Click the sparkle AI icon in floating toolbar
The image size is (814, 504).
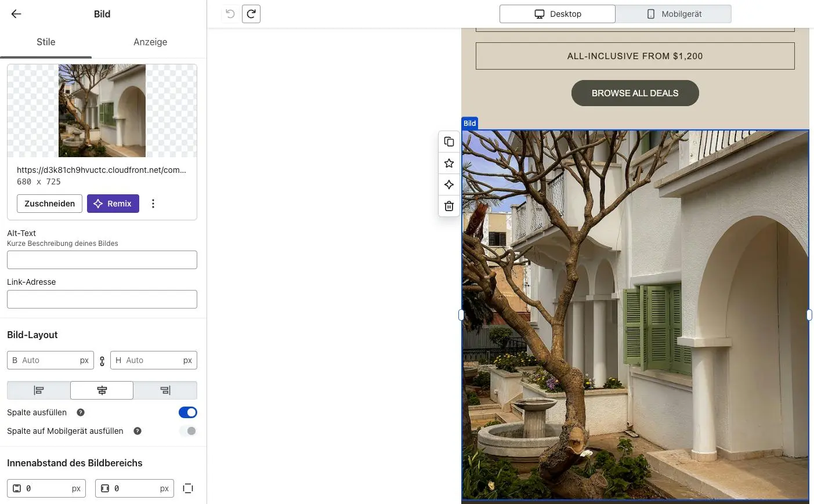click(x=449, y=184)
